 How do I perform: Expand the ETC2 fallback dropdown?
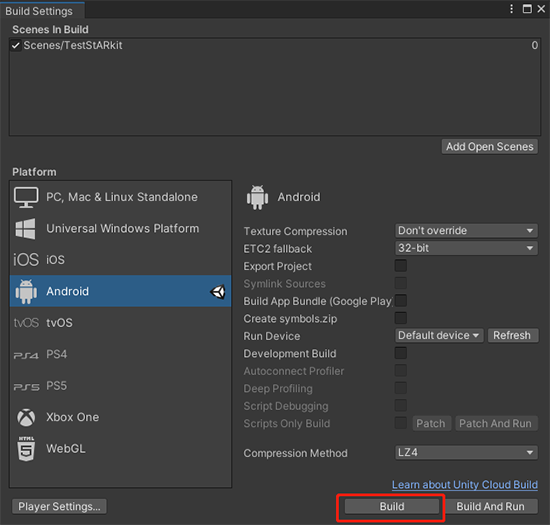click(x=466, y=248)
